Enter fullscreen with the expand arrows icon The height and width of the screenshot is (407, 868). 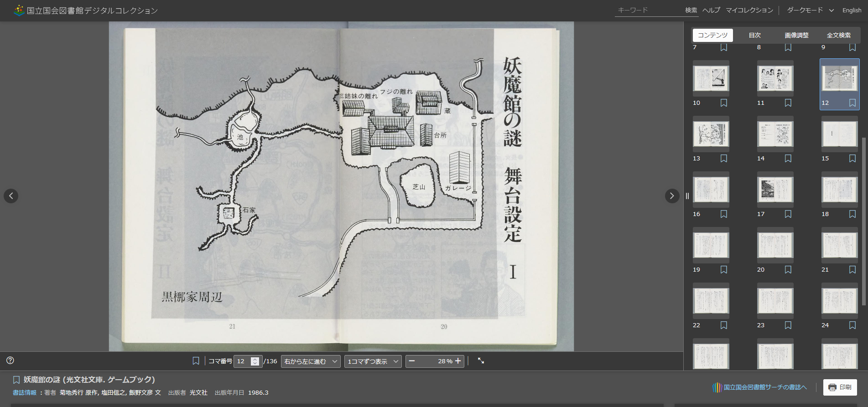click(x=481, y=361)
